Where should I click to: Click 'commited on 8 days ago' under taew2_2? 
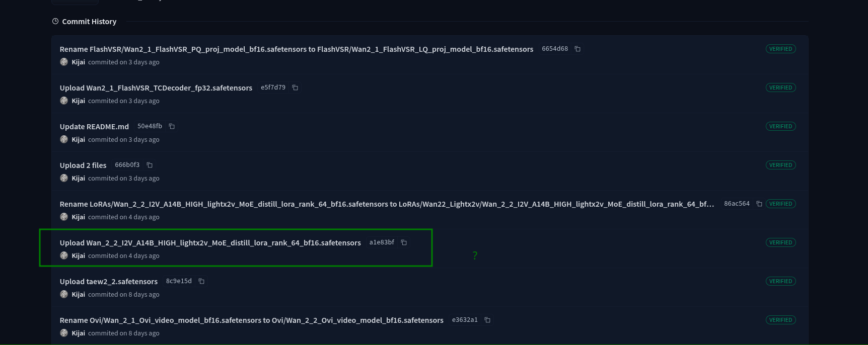(x=124, y=295)
